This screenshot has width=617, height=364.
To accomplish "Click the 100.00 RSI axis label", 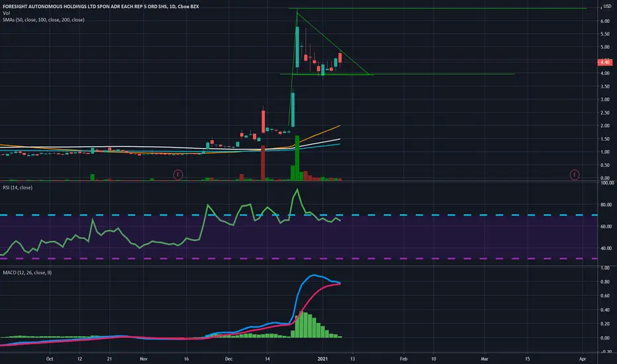I will click(607, 183).
